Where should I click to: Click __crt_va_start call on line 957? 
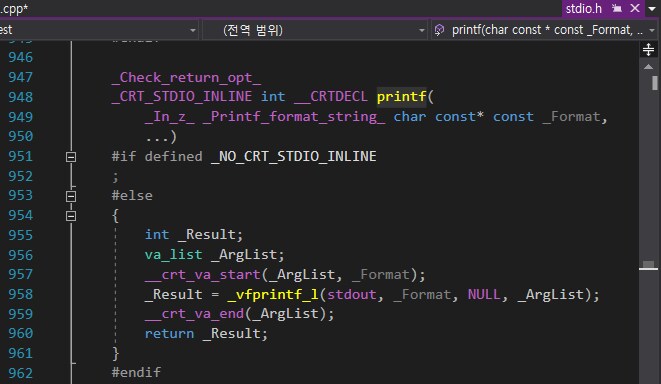coord(203,275)
